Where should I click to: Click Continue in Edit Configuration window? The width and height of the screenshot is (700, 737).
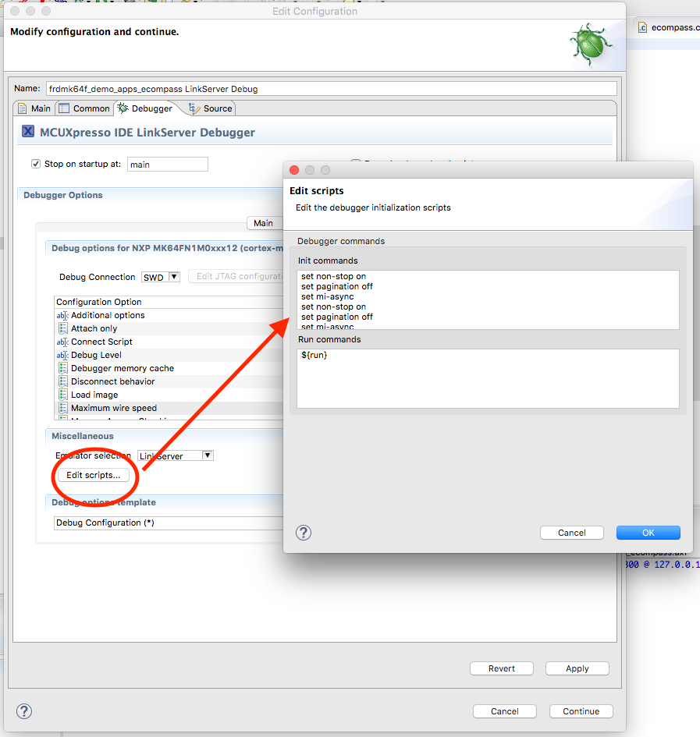[x=581, y=711]
